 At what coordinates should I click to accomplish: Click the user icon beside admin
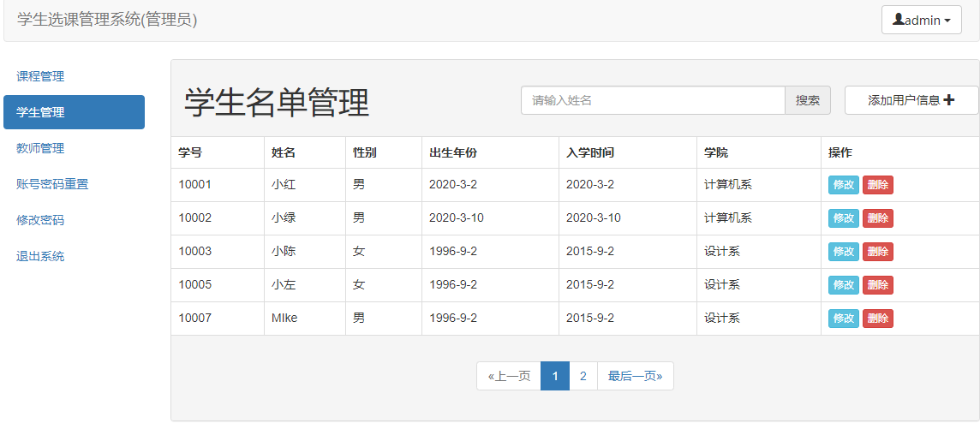point(899,20)
